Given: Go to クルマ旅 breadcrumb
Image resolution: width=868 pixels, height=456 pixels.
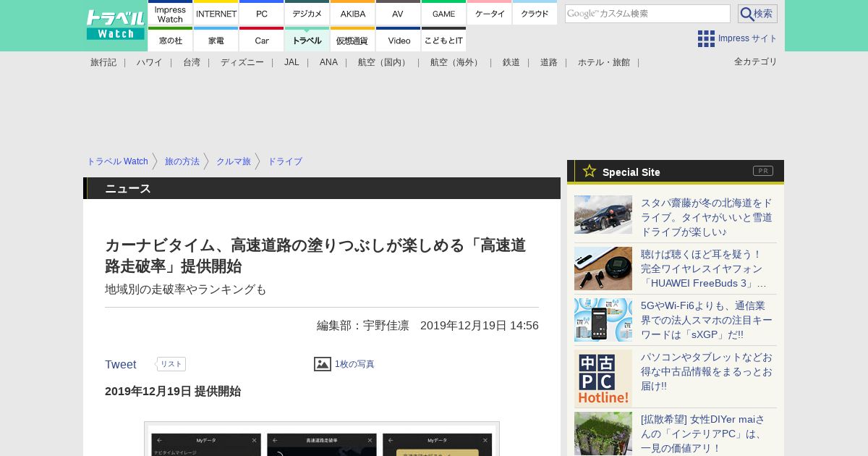Looking at the screenshot, I should click(x=234, y=161).
